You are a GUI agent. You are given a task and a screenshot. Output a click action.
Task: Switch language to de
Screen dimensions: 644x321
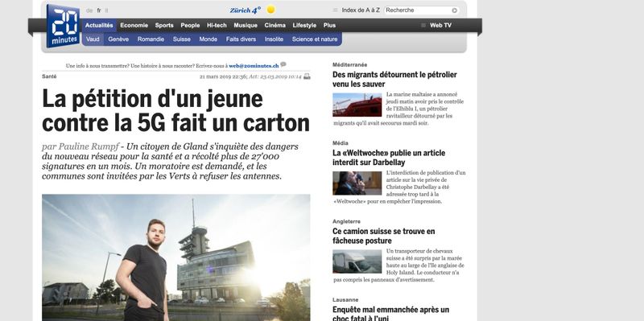[89, 10]
